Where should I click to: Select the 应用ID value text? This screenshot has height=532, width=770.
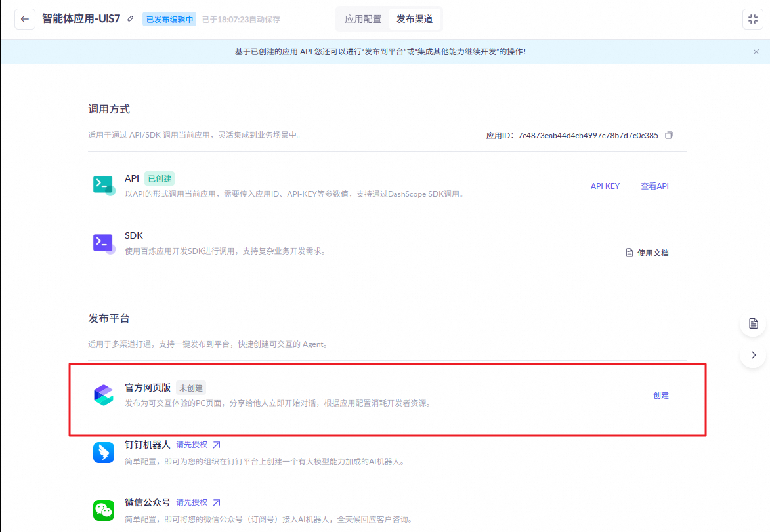click(588, 135)
